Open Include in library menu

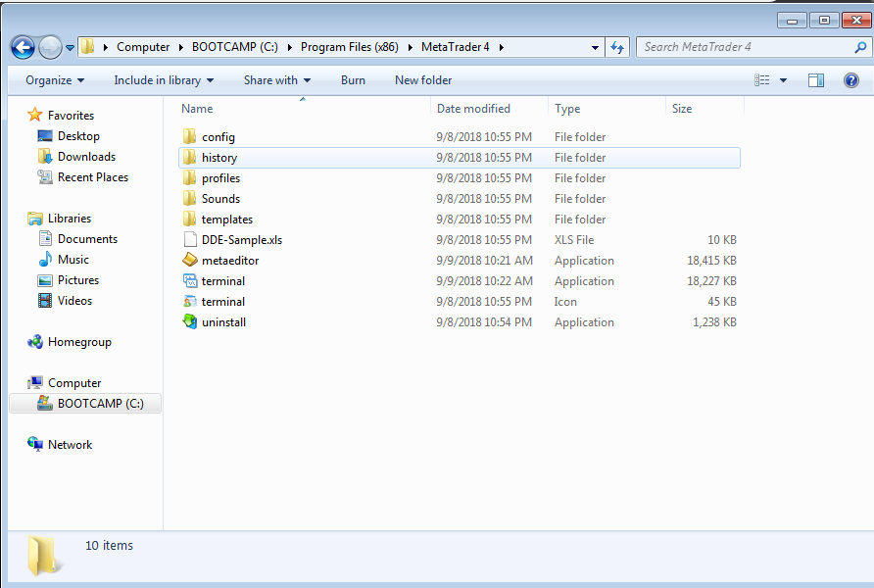click(164, 80)
